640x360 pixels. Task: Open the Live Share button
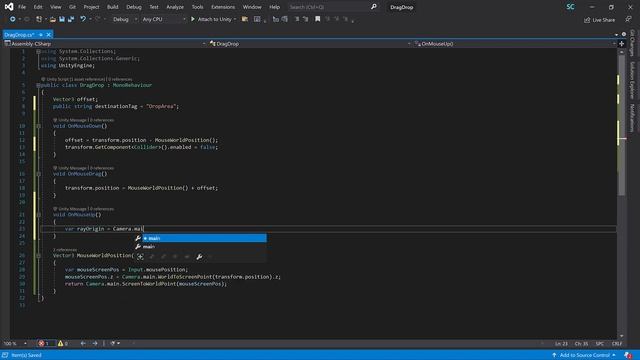599,20
